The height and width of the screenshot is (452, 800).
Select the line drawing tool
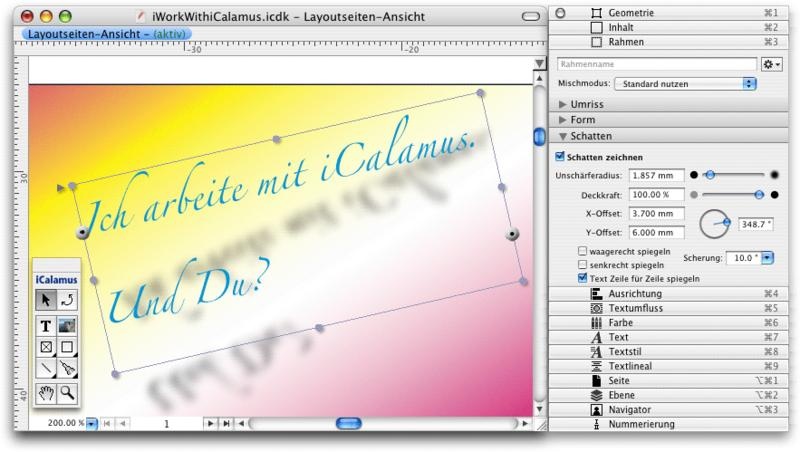[46, 368]
